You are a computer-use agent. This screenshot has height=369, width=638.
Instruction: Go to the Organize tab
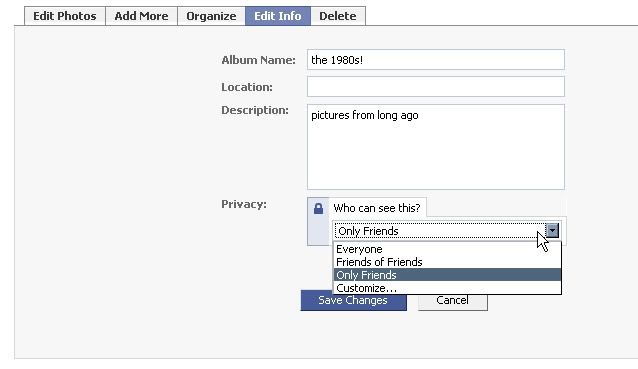click(211, 16)
